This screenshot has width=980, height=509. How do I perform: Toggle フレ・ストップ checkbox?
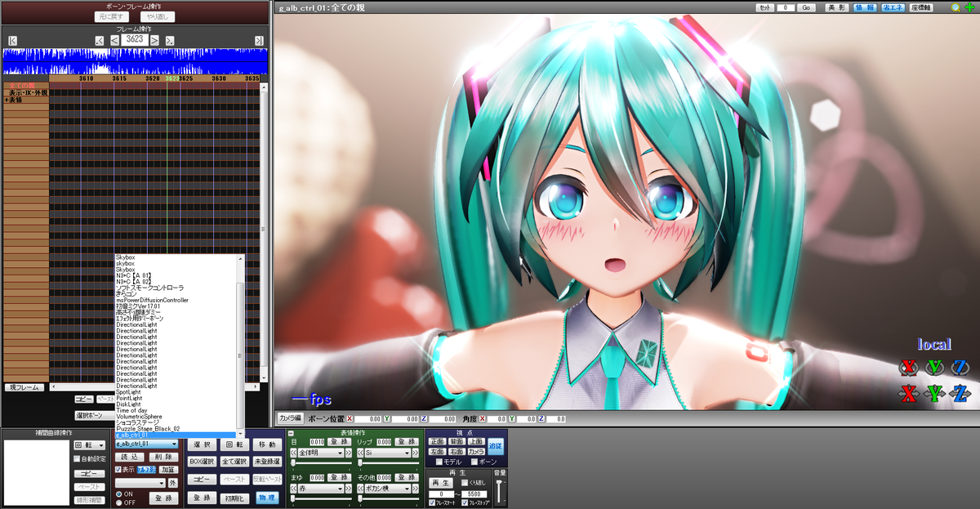click(x=465, y=502)
